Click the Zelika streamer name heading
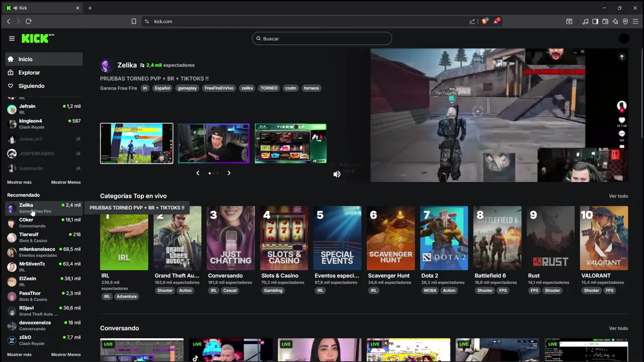The width and height of the screenshot is (644, 362). click(127, 65)
